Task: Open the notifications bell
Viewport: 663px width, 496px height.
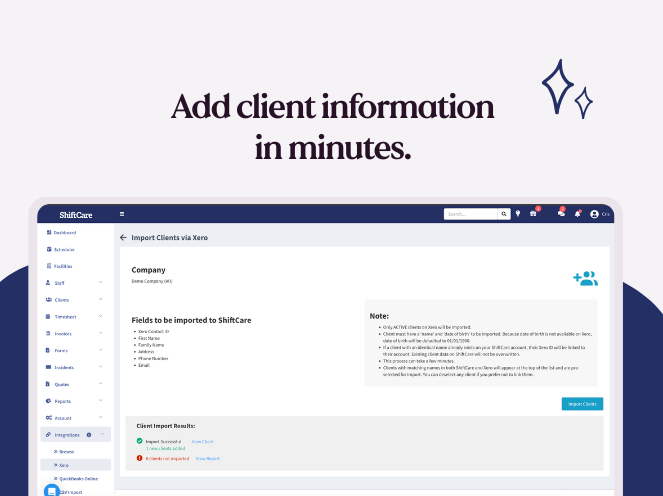Action: 577,214
